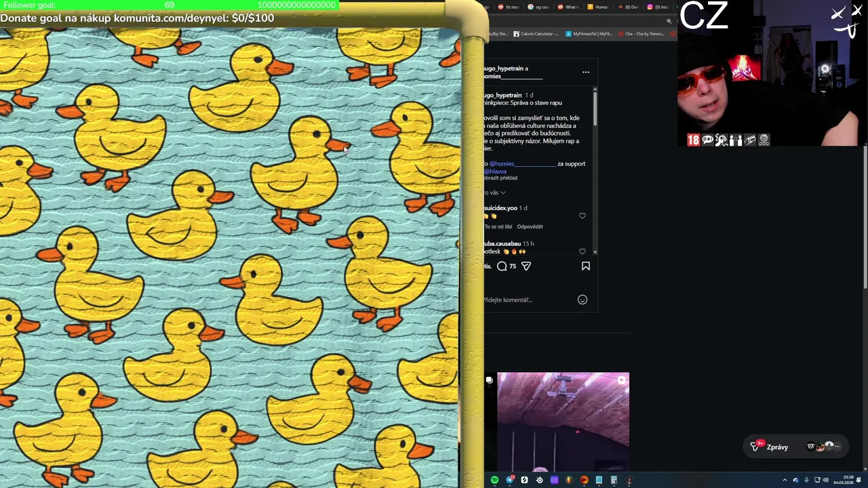The image size is (868, 488).
Task: Click 'To se mi líbí' on suicidex.yoo comment
Action: click(498, 226)
